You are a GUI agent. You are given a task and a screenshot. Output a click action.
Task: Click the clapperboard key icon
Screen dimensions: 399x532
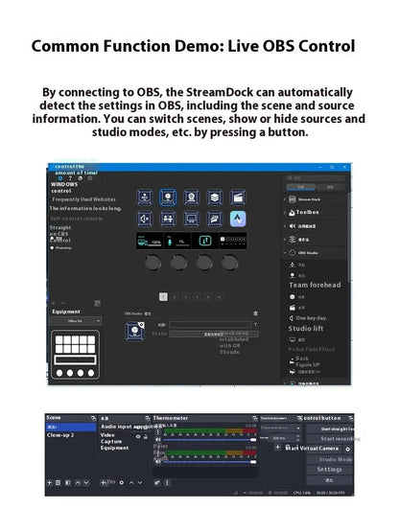(238, 197)
